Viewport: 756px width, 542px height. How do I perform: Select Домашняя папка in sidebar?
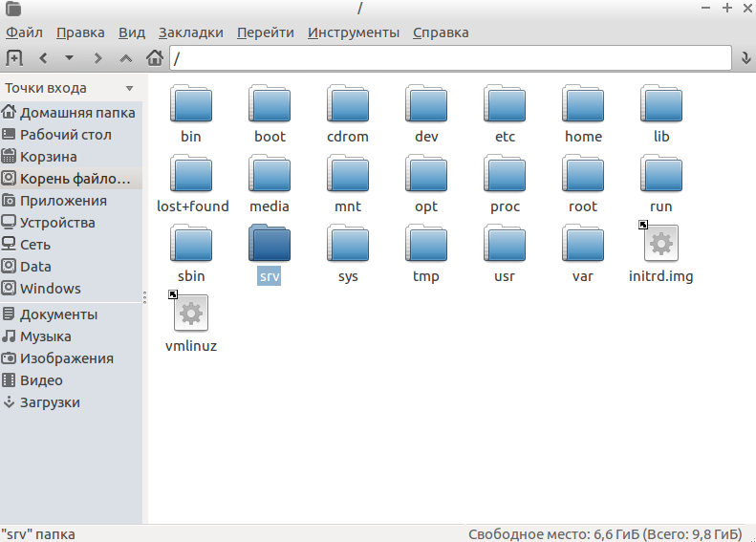click(71, 113)
